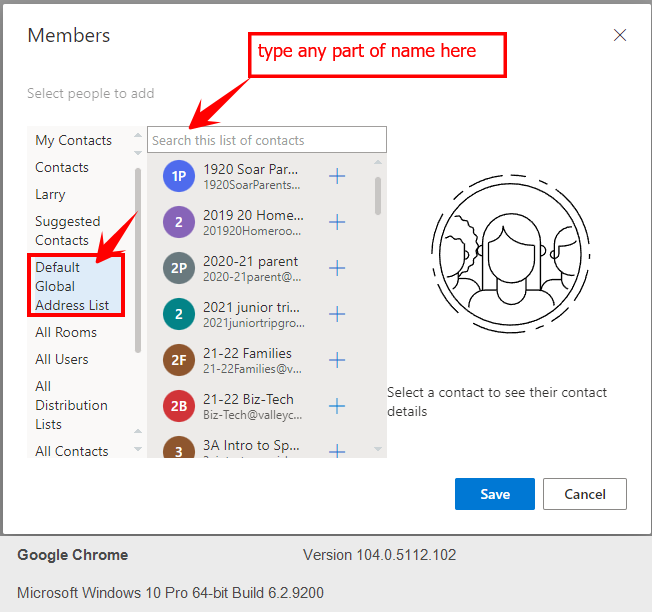
Task: Add 21-22 Families with plus icon
Action: coord(337,360)
